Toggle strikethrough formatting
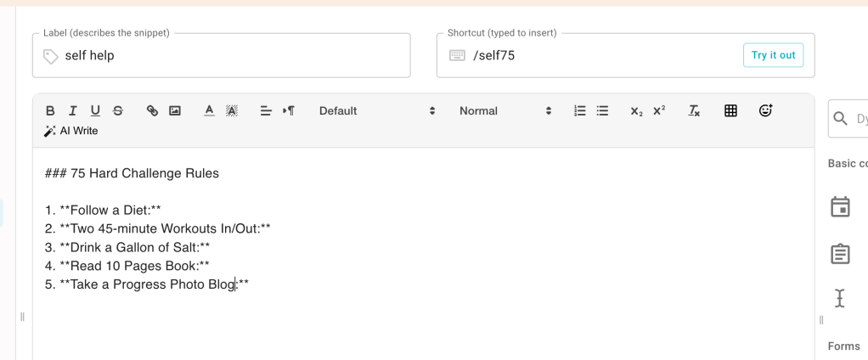The width and height of the screenshot is (868, 360). coord(117,110)
